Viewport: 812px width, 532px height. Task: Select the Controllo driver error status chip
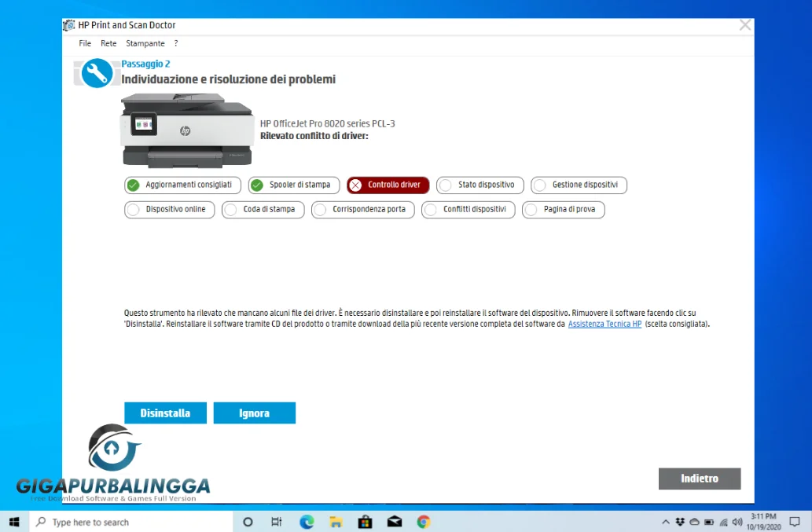click(x=387, y=185)
